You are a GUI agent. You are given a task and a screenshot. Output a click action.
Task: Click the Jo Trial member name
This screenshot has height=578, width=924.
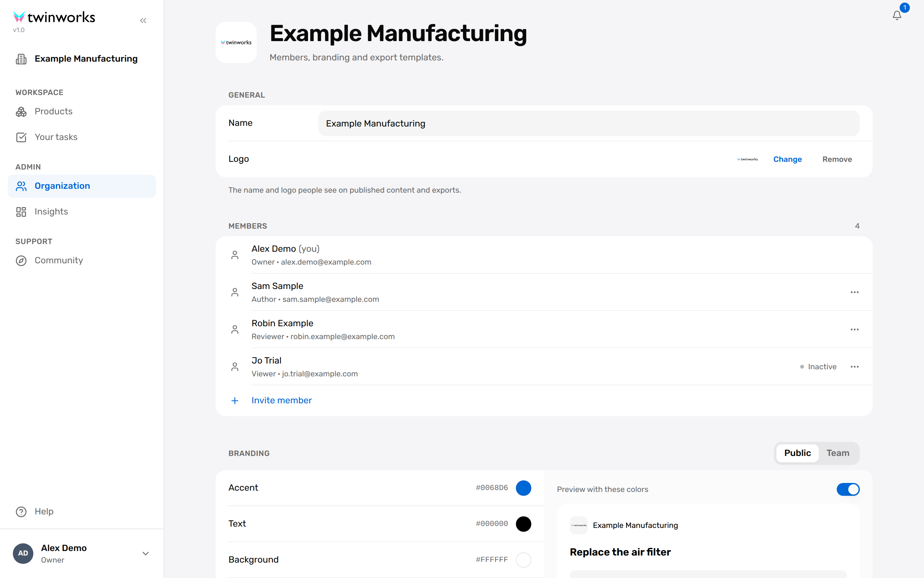tap(266, 361)
